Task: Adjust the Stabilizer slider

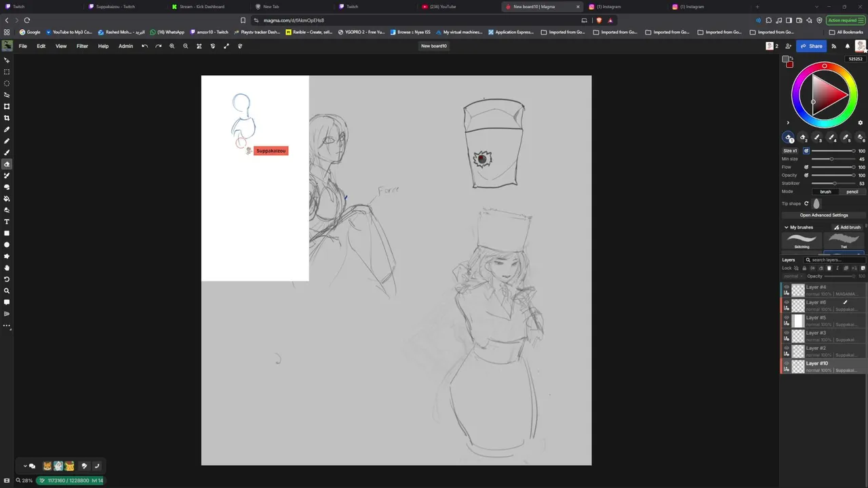Action: point(833,183)
